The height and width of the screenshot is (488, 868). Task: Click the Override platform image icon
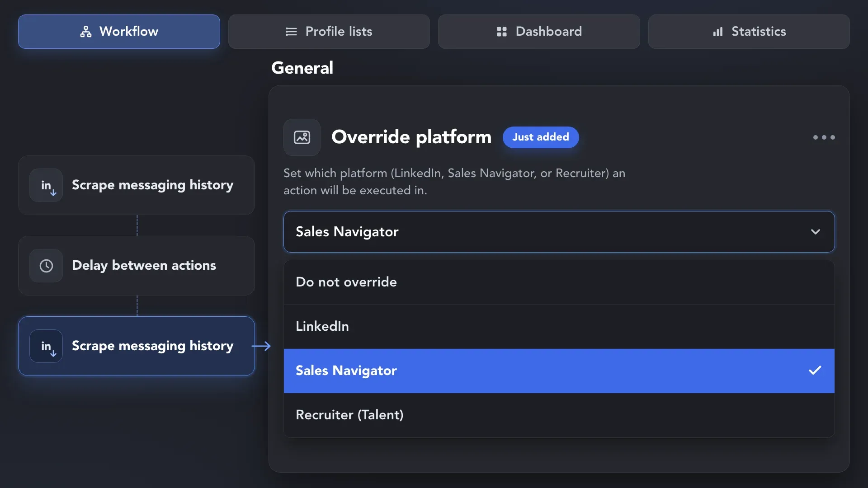302,137
